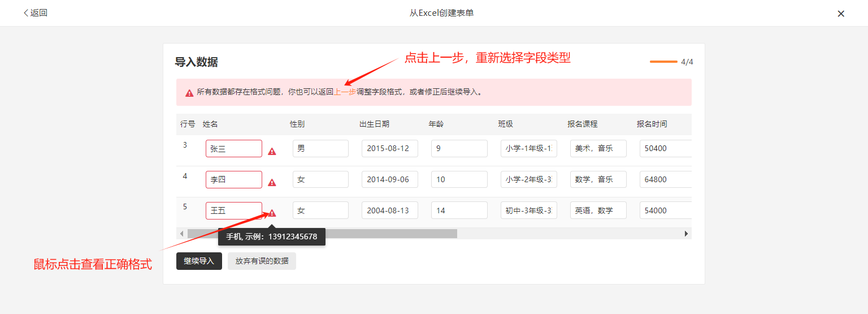The height and width of the screenshot is (314, 868).
Task: Go back using the 返回 button
Action: [35, 13]
